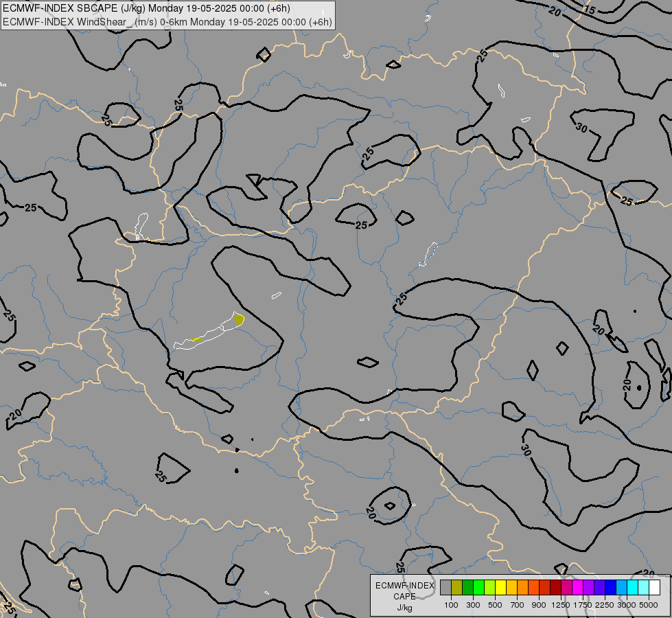Click the 1750 value on the CAPE legend
The width and height of the screenshot is (672, 618).
point(583,605)
